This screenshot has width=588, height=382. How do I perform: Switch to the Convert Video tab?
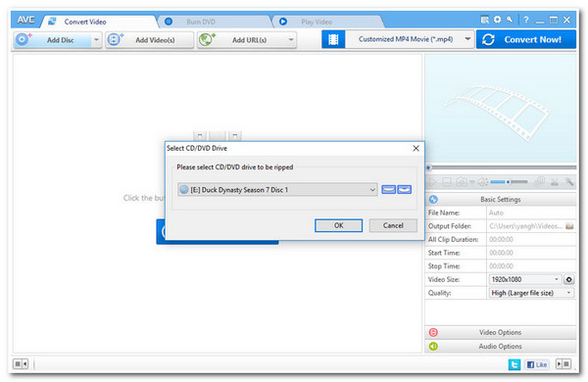(x=85, y=22)
